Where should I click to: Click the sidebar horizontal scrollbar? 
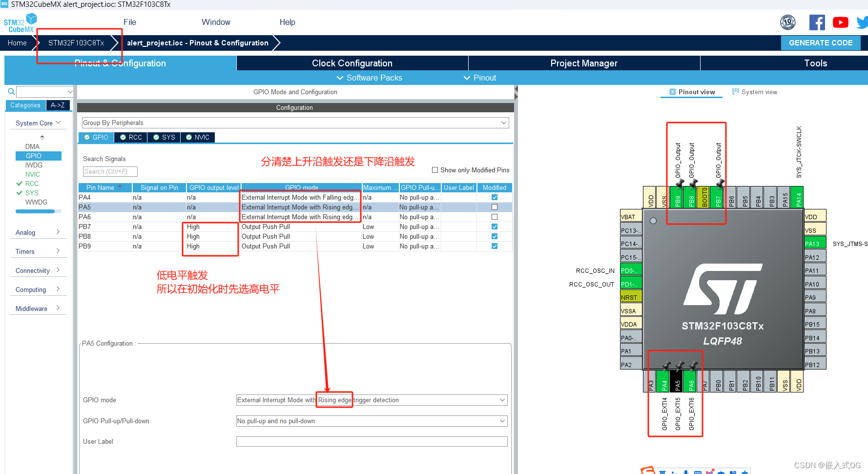pyautogui.click(x=35, y=211)
